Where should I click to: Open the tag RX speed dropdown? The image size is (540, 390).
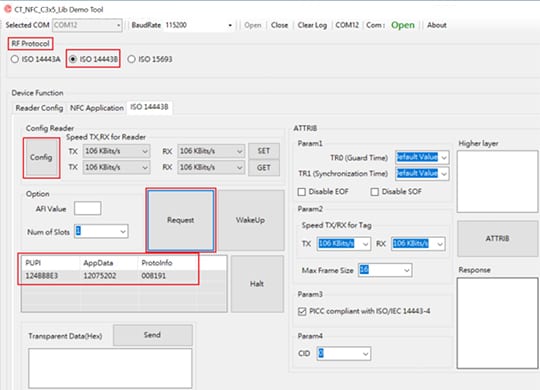pyautogui.click(x=418, y=244)
